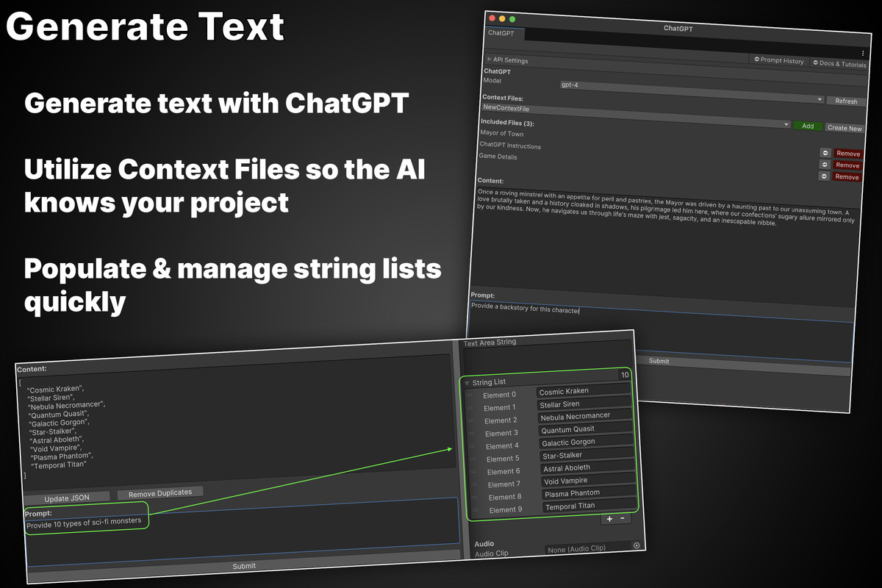Screen dimensions: 882x588
Task: Grab the drag handle of Element 7
Action: click(474, 484)
